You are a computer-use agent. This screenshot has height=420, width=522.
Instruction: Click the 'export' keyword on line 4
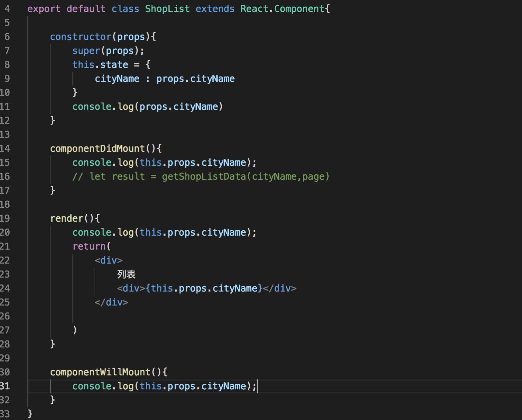(x=44, y=9)
